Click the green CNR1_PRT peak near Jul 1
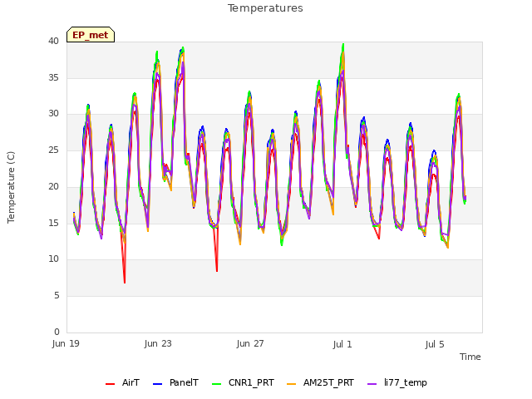Viewport: 532px width, 399px height. point(343,45)
